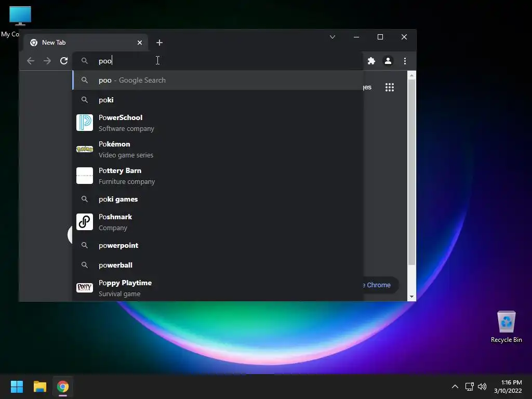Viewport: 532px width, 399px height.
Task: Open a new tab with plus button
Action: [x=159, y=43]
